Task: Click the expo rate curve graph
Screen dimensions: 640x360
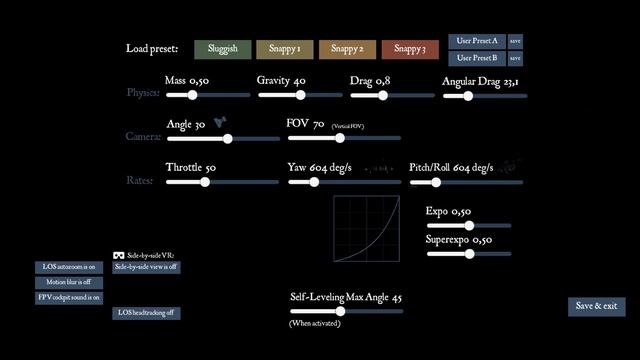Action: [367, 229]
